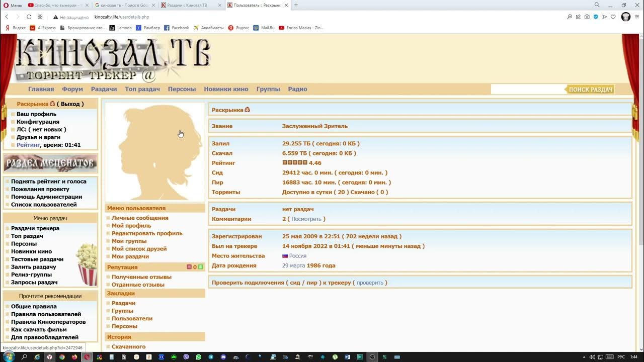Open the Speed Dial grid icon

coord(40,17)
